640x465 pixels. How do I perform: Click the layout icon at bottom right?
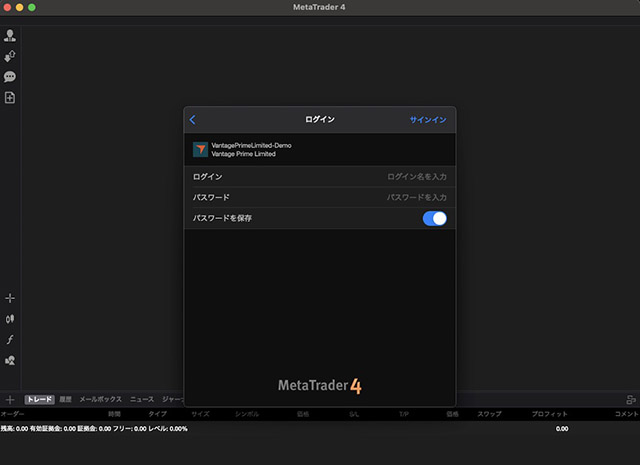(x=630, y=399)
